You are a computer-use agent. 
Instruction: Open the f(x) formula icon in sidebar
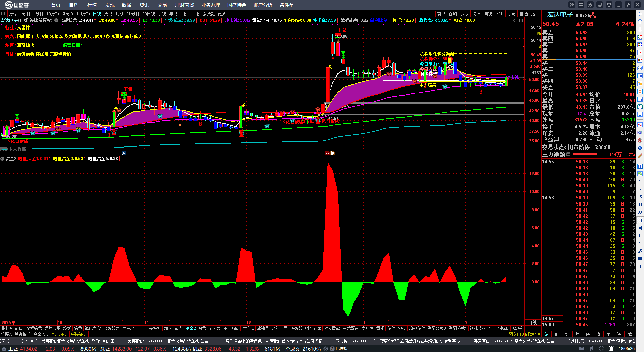[640, 107]
